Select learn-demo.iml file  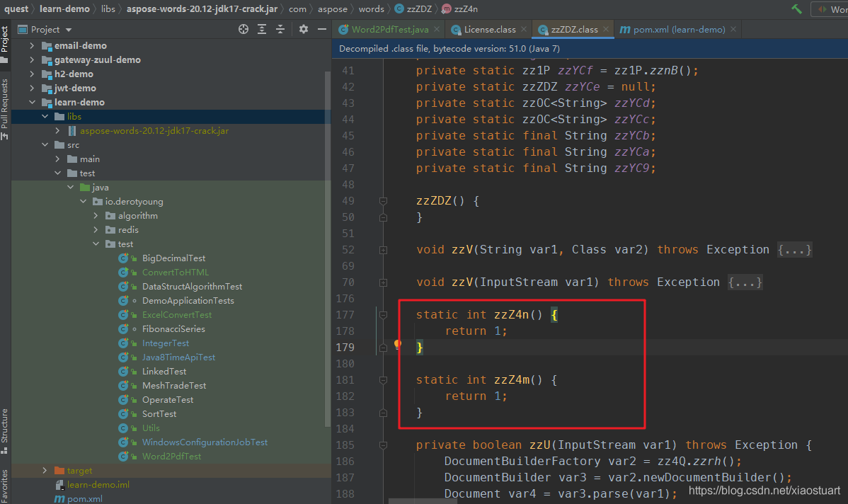(98, 484)
